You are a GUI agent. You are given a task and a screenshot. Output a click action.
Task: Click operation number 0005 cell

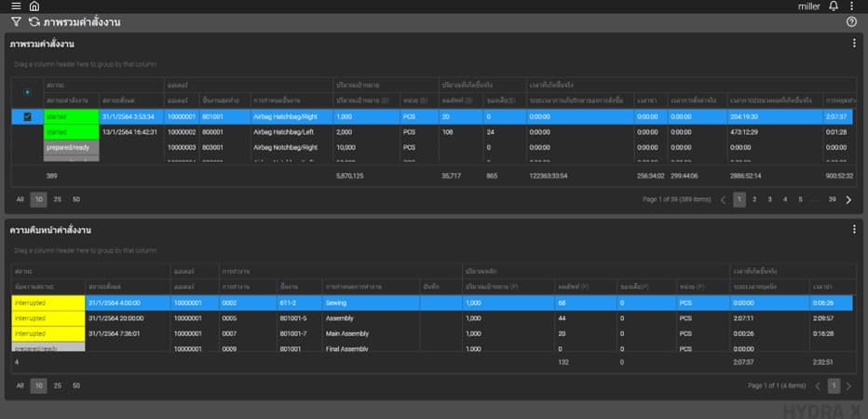click(x=248, y=318)
